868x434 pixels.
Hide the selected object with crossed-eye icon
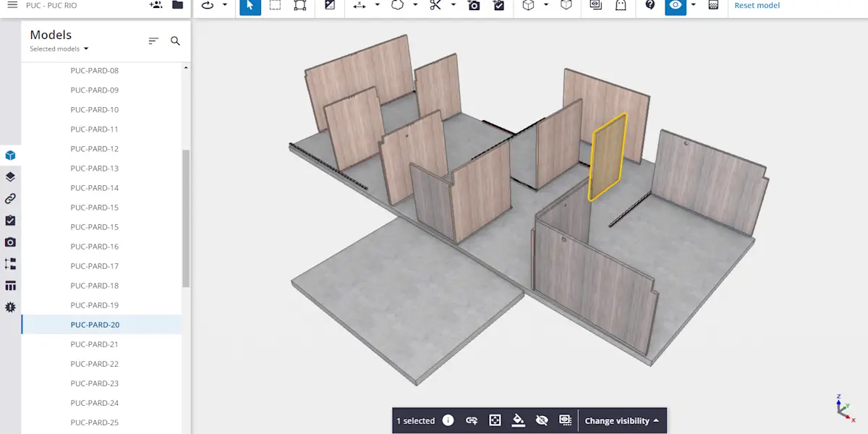[541, 420]
